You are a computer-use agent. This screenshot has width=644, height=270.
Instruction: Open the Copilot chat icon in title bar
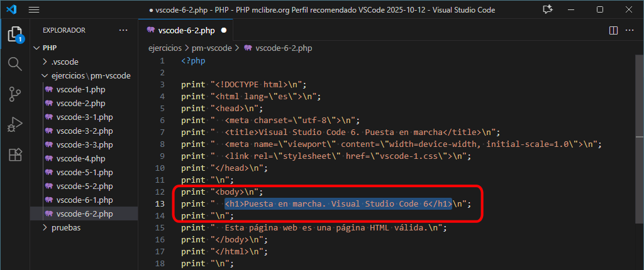(x=547, y=10)
